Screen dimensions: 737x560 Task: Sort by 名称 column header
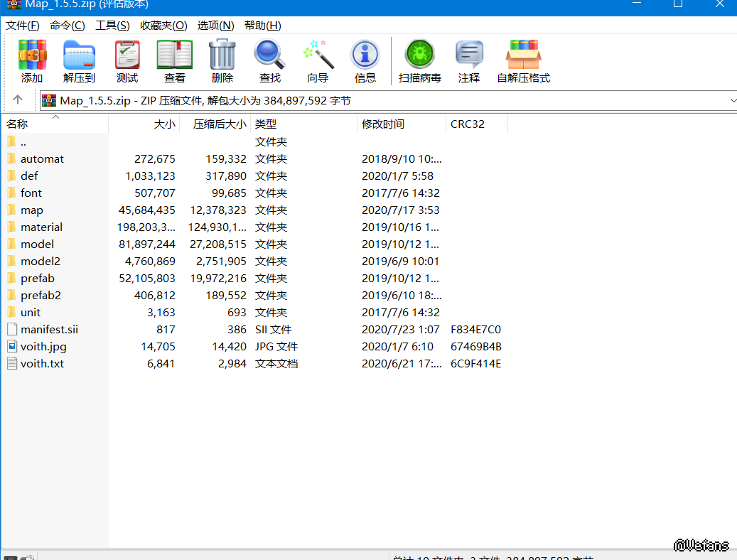(18, 124)
